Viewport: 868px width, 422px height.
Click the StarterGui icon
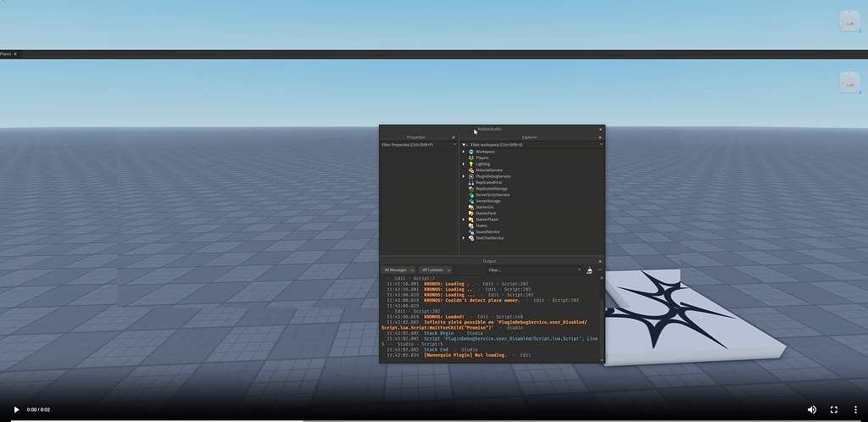[x=471, y=207]
